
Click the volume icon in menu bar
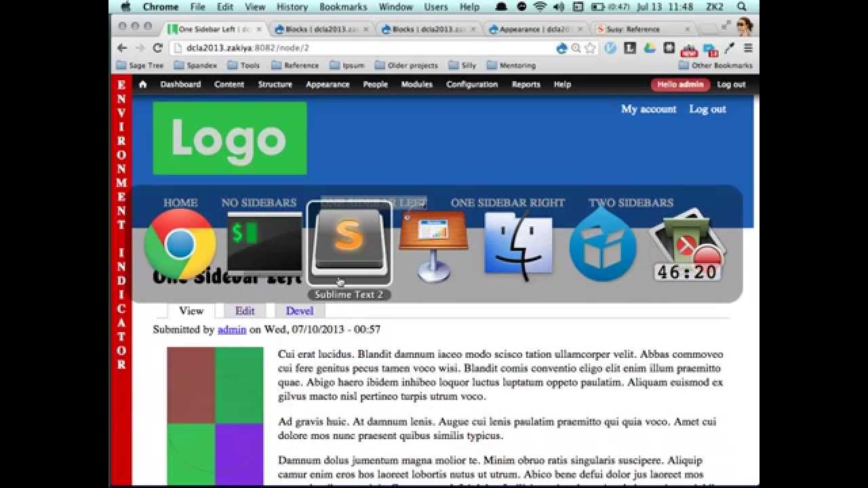(x=559, y=7)
